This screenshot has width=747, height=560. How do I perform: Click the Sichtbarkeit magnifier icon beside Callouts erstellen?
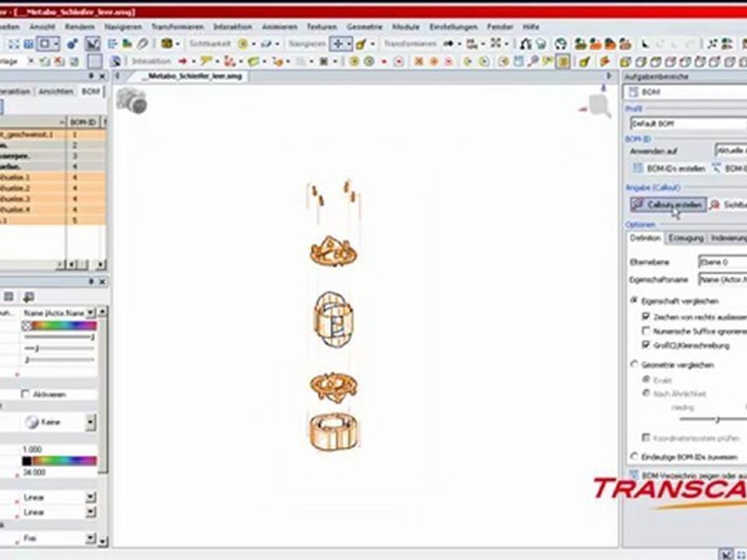click(x=714, y=205)
